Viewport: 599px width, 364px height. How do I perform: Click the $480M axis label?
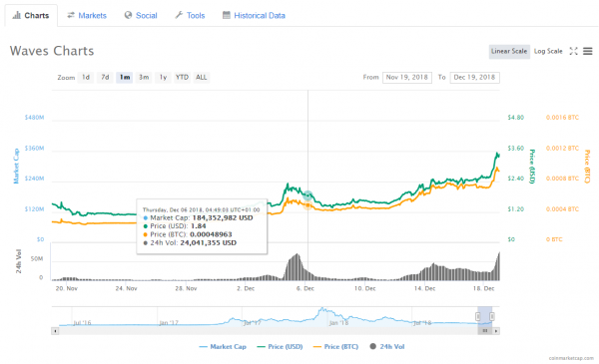tap(34, 118)
